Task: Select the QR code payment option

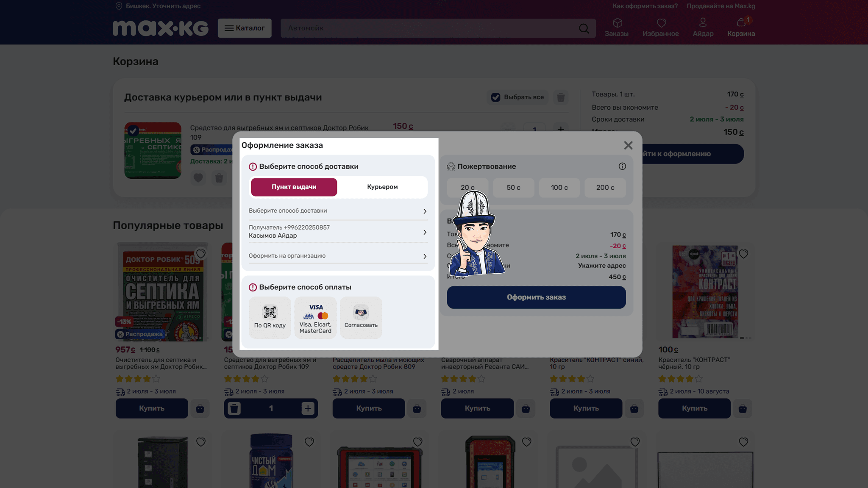Action: tap(270, 317)
